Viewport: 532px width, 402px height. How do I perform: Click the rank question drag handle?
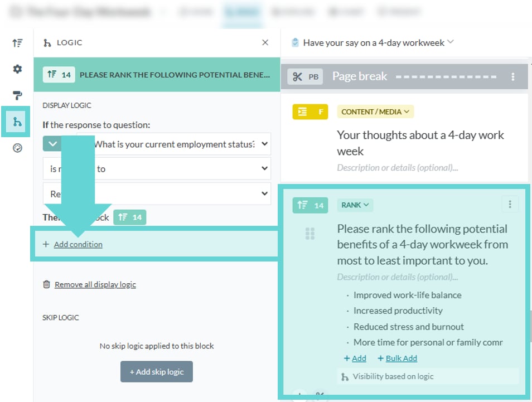[x=309, y=234]
